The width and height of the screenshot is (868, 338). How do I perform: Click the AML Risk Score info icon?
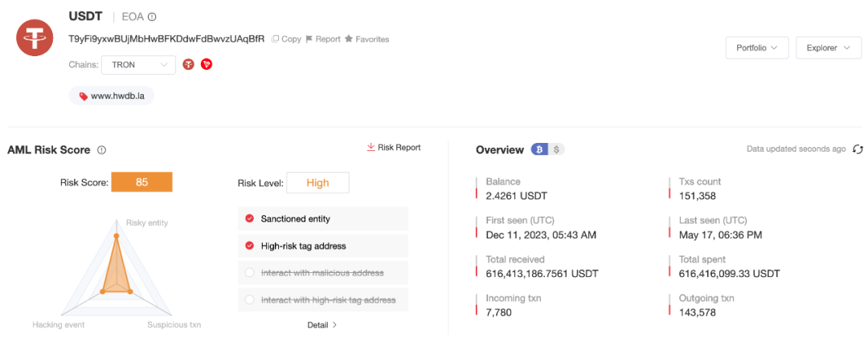[101, 150]
